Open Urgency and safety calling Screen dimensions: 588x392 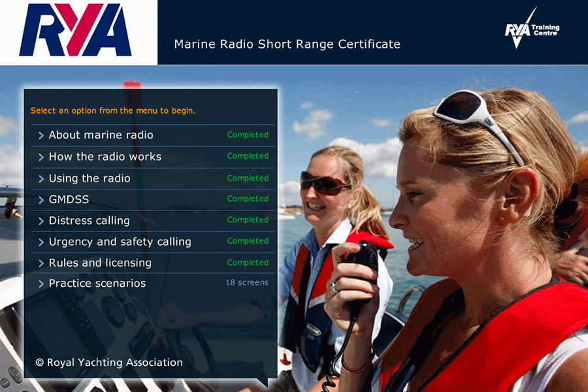click(153, 242)
